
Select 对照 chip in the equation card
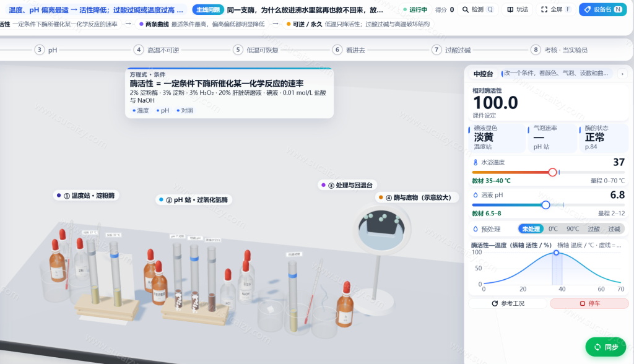[x=185, y=110]
